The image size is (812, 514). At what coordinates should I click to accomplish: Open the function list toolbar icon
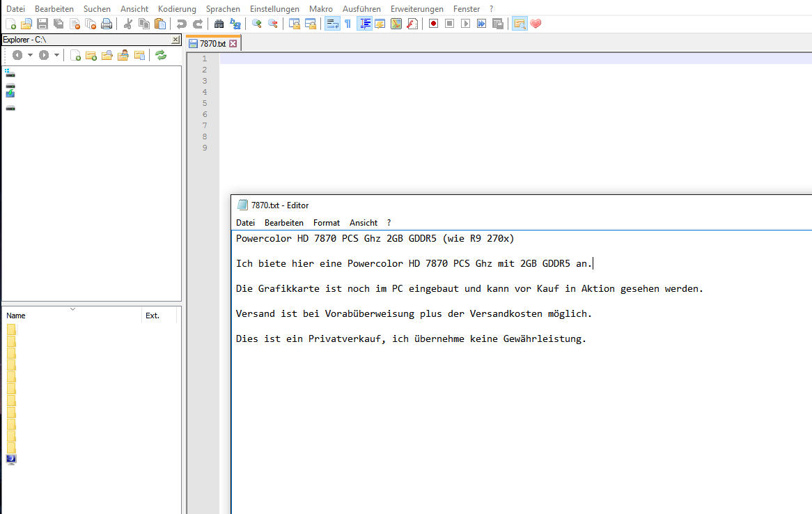(412, 24)
